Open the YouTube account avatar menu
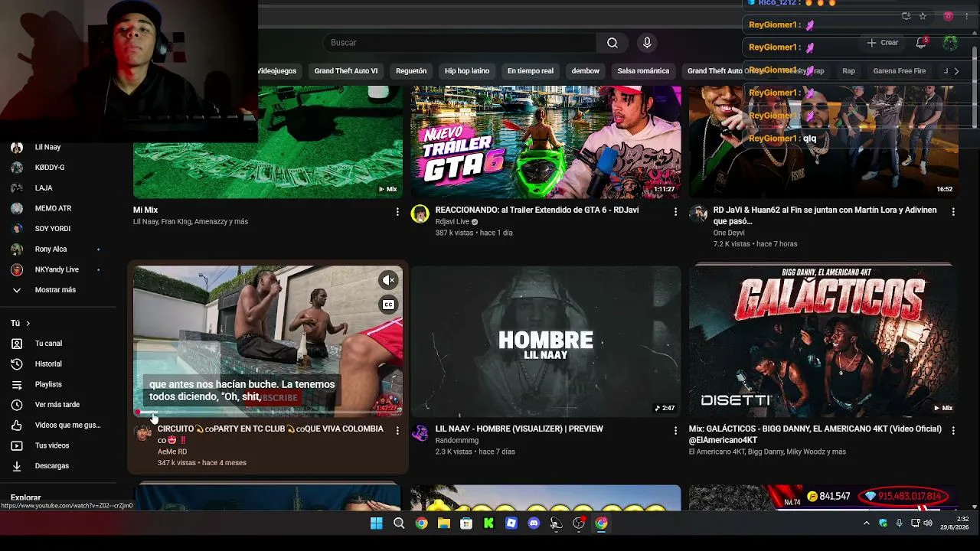The image size is (980, 551). click(950, 43)
